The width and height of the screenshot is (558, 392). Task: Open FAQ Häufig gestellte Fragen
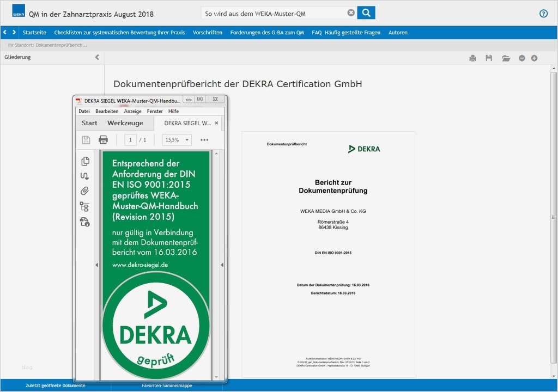(x=346, y=32)
